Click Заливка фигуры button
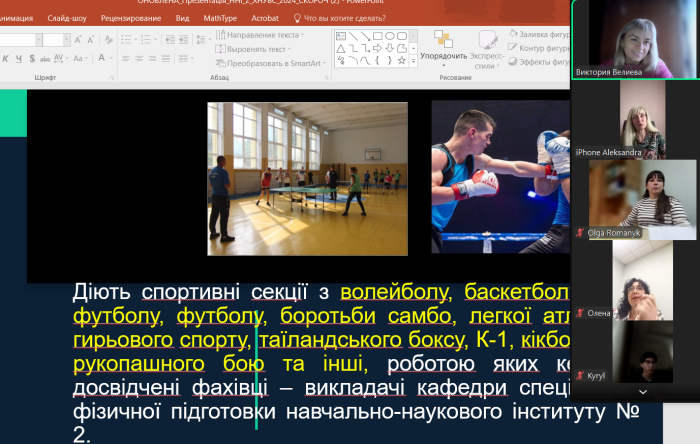700x444 pixels. 540,34
